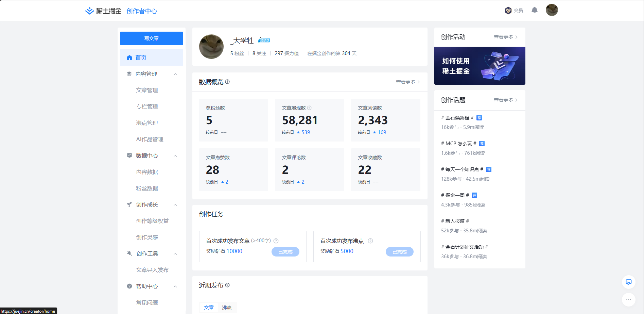
Task: Collapse the 数据中心 section chevron
Action: click(x=175, y=156)
